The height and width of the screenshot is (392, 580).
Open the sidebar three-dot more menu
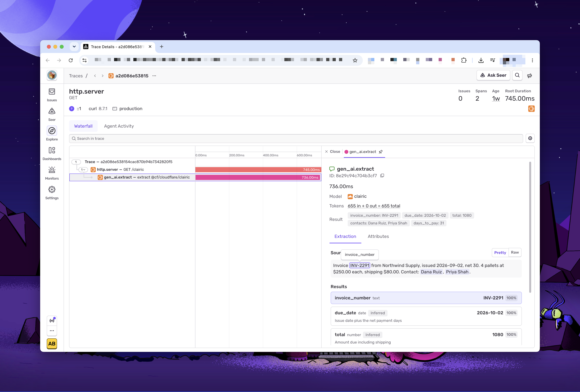point(52,331)
